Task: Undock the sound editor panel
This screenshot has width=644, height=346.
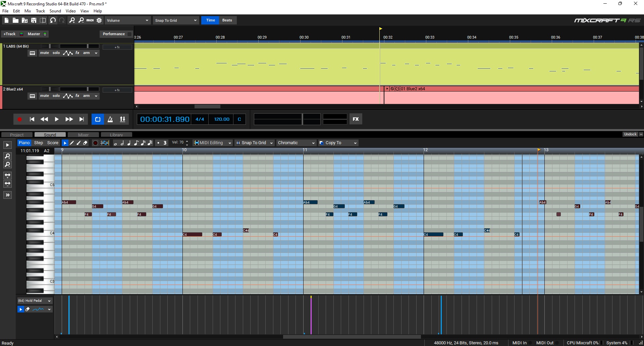Action: click(630, 134)
